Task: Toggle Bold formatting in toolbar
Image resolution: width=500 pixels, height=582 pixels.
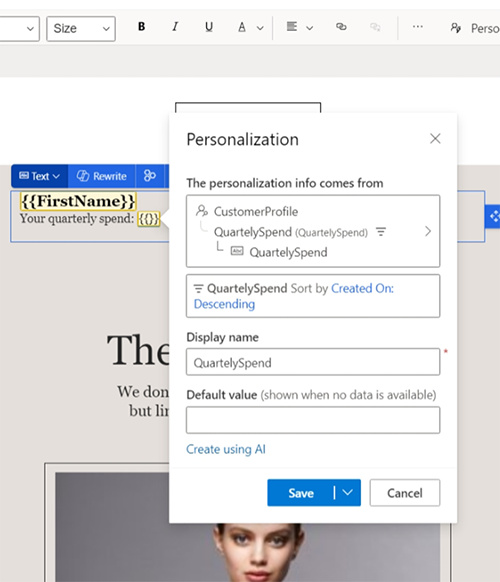Action: (141, 27)
